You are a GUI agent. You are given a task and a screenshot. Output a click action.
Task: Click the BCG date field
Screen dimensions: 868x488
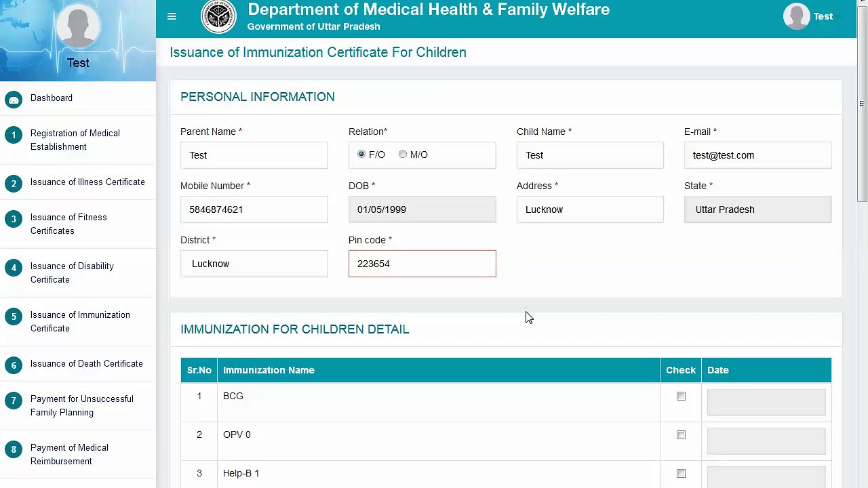tap(766, 402)
